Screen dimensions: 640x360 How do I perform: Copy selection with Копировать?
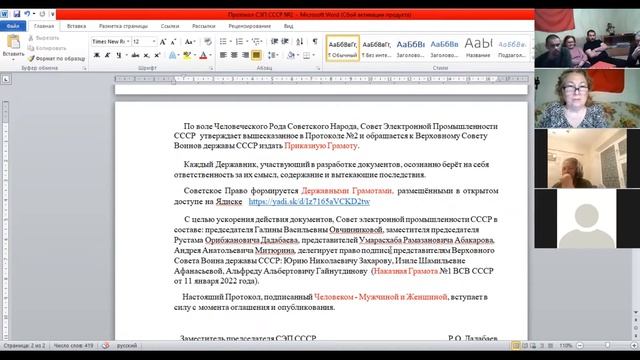(47, 48)
